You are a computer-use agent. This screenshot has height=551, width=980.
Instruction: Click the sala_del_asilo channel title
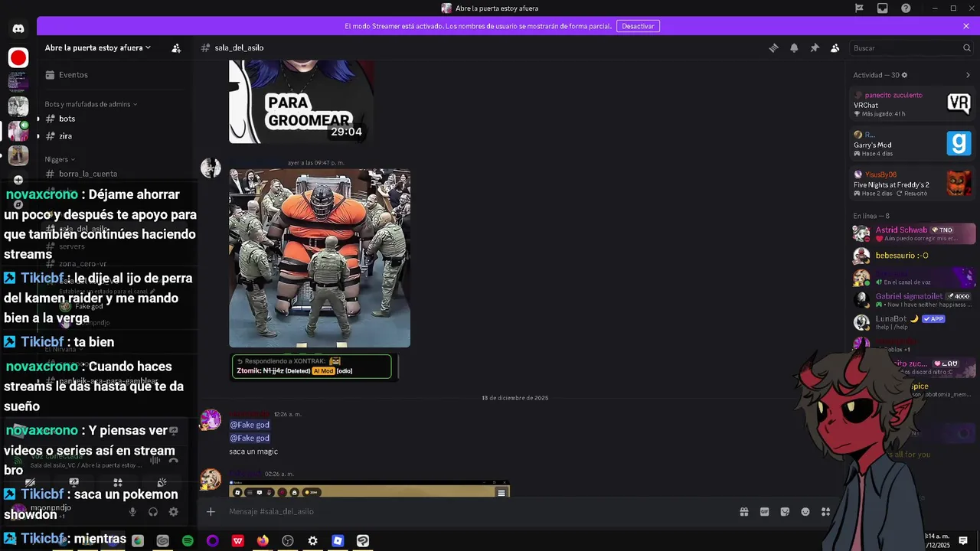[x=239, y=47]
